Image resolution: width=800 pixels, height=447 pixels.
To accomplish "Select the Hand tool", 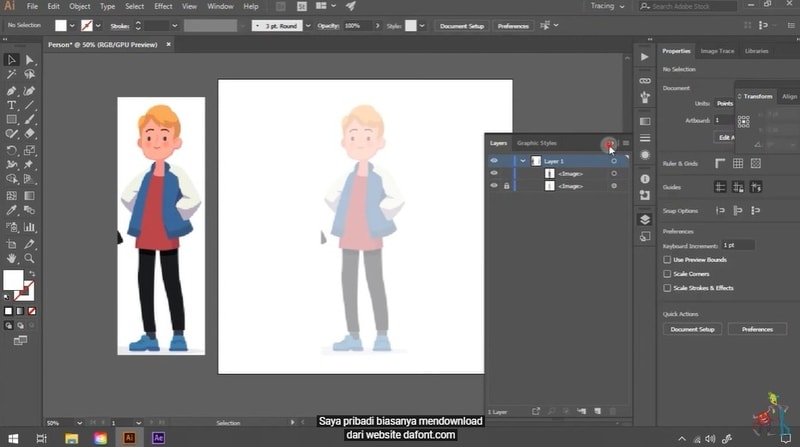I will (x=12, y=258).
